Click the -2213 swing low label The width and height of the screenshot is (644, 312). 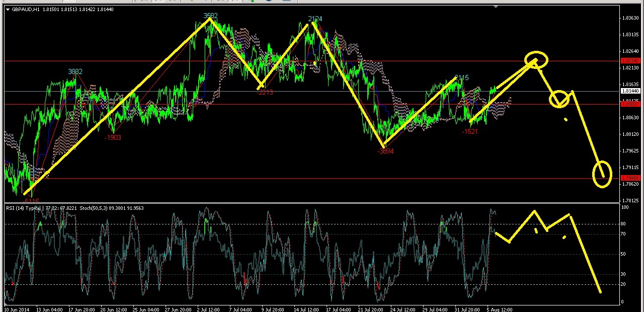(265, 92)
